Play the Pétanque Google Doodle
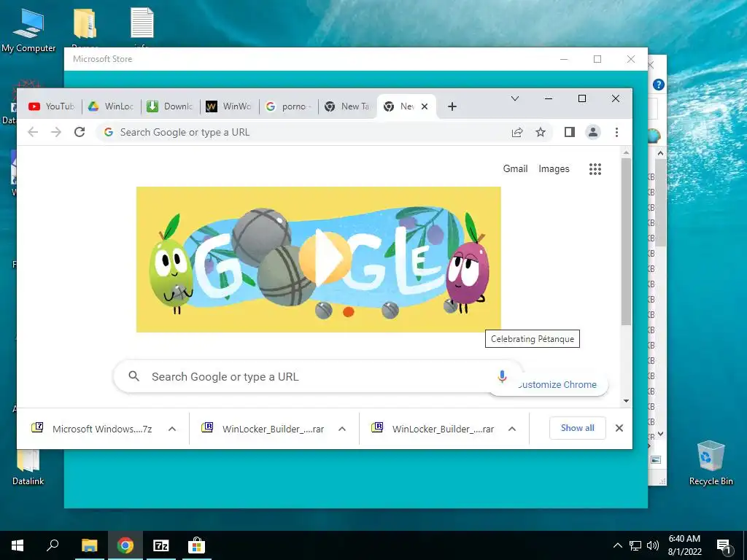The image size is (747, 560). tap(325, 257)
